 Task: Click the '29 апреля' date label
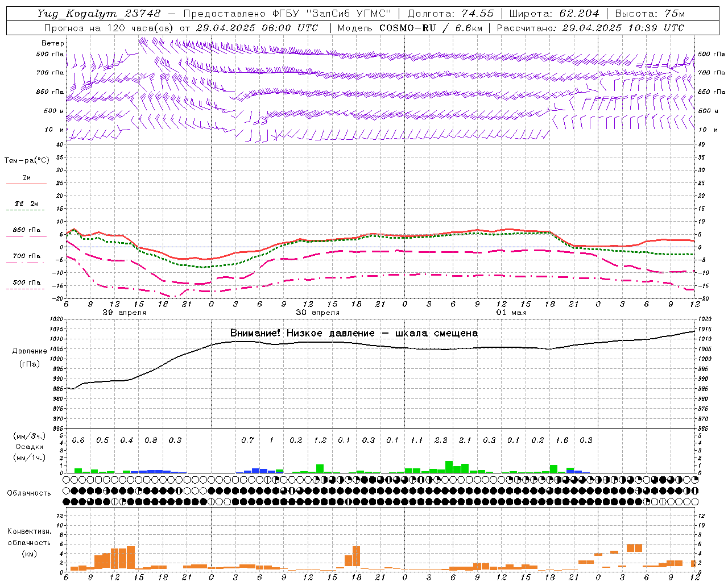[125, 313]
